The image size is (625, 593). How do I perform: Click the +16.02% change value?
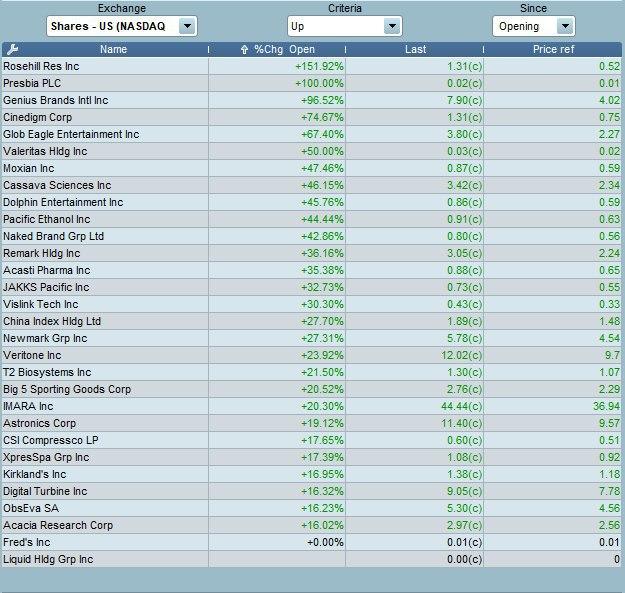point(322,525)
